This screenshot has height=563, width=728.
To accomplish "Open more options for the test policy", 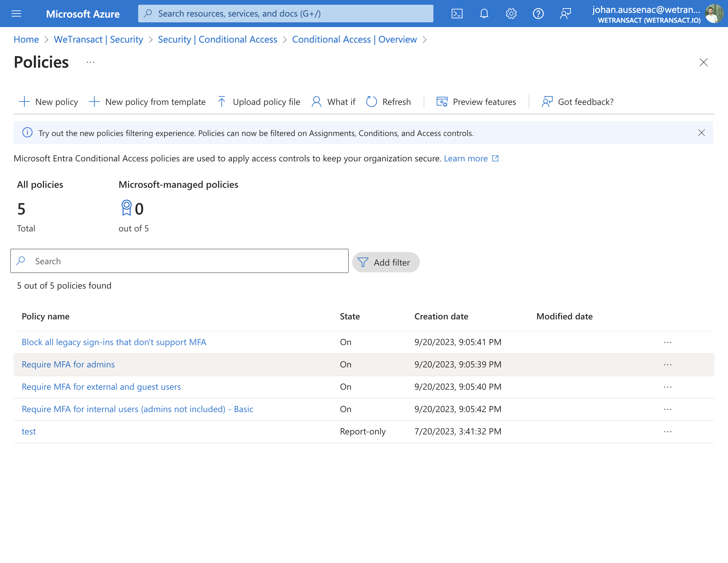I will (668, 431).
